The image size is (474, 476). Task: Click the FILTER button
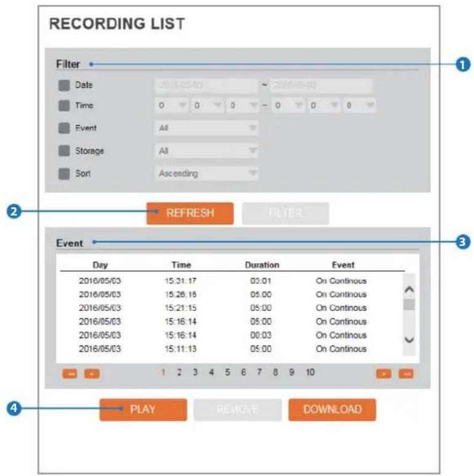coord(285,214)
